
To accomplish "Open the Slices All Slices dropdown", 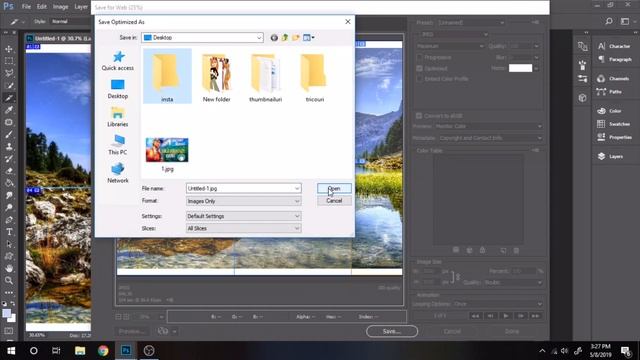I will point(244,228).
